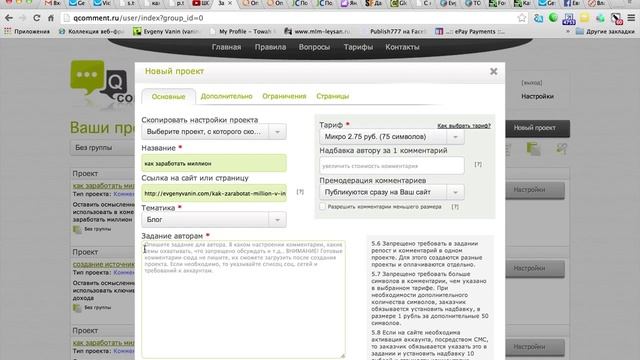Open the browser home page icon

click(51, 18)
